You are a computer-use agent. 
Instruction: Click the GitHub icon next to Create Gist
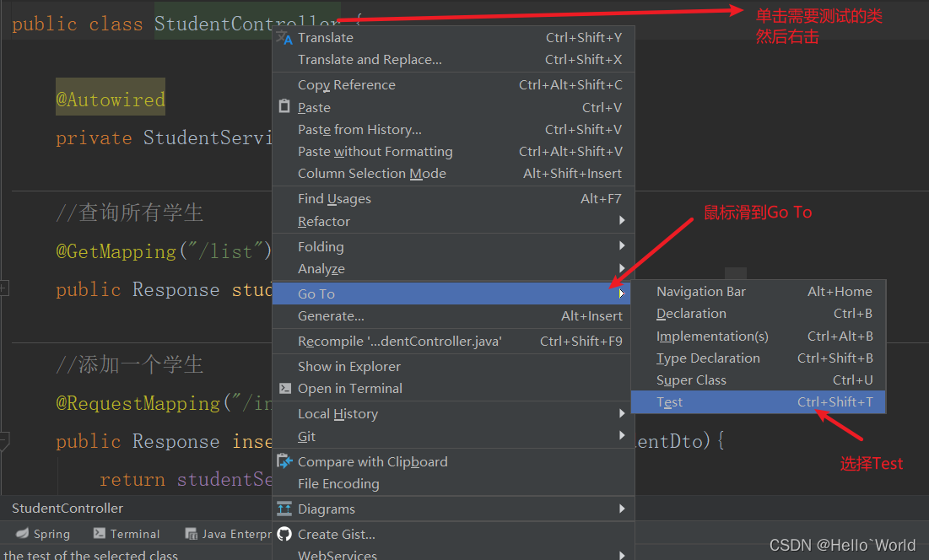285,535
